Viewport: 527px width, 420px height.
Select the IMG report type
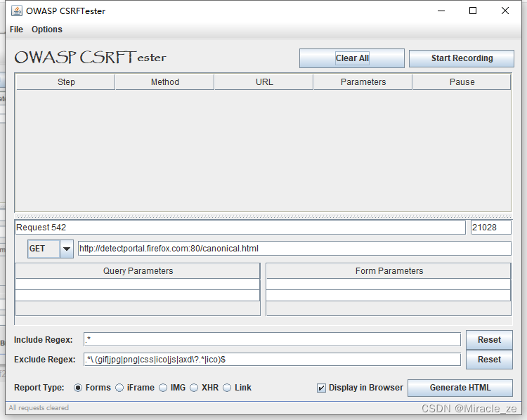tap(172, 388)
